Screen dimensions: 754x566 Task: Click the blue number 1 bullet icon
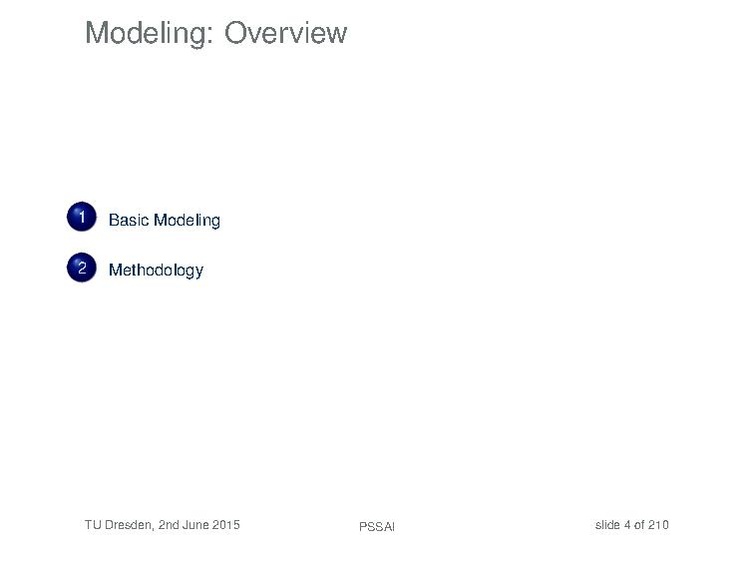(x=81, y=218)
